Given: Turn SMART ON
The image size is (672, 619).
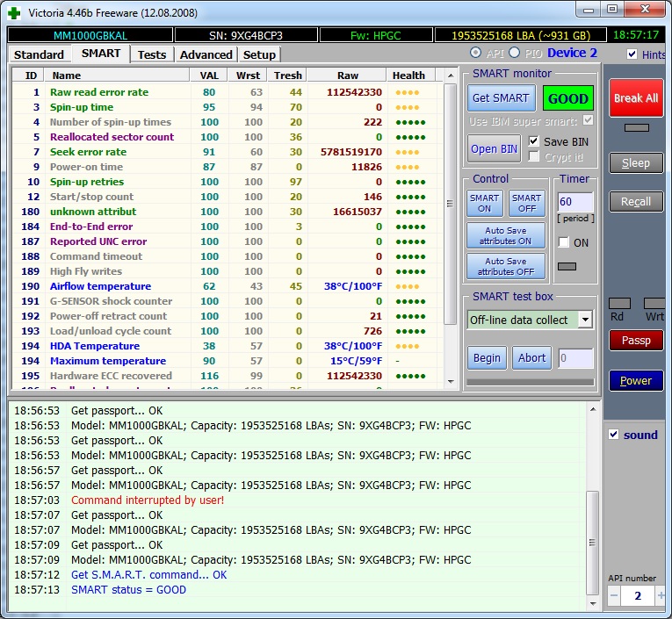Looking at the screenshot, I should tap(484, 203).
